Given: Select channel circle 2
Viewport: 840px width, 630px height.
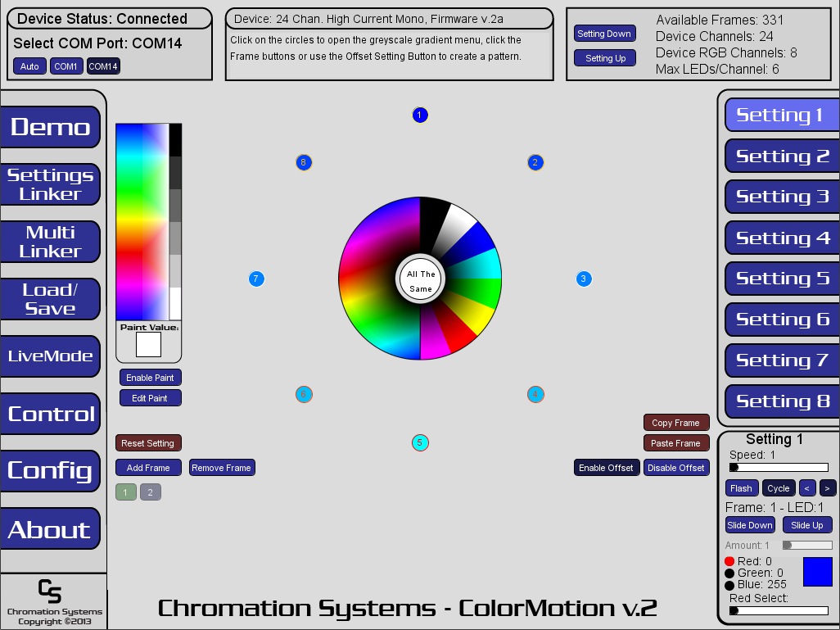Looking at the screenshot, I should pyautogui.click(x=535, y=162).
